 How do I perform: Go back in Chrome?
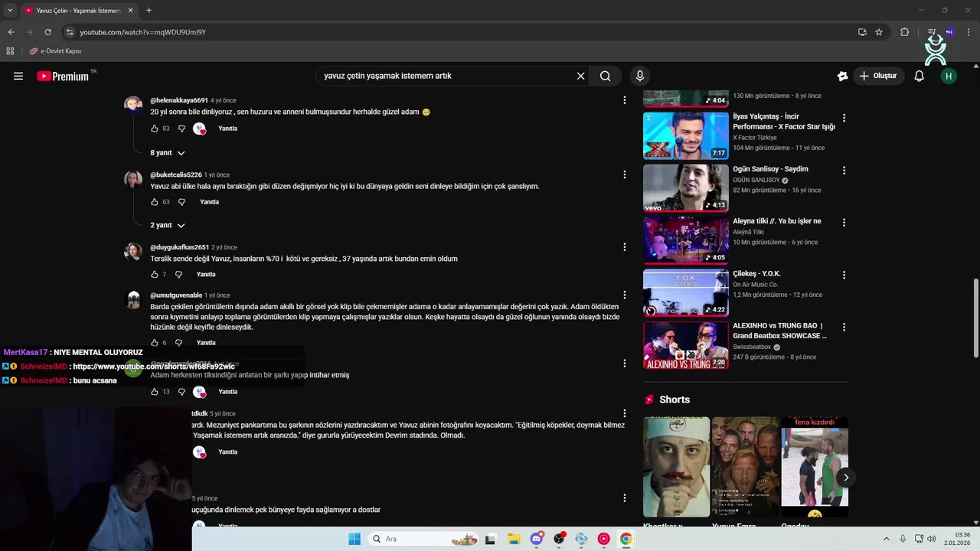click(x=11, y=32)
